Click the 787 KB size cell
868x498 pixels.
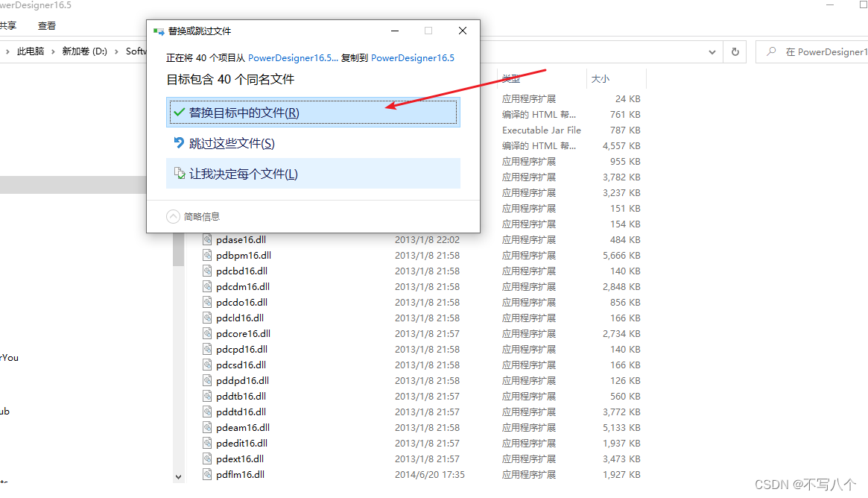pyautogui.click(x=625, y=130)
